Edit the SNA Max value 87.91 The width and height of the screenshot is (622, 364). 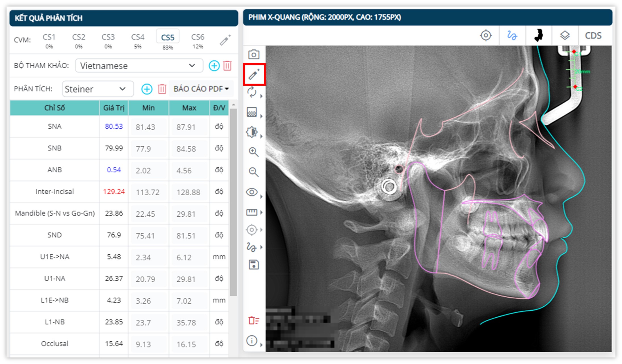click(189, 127)
